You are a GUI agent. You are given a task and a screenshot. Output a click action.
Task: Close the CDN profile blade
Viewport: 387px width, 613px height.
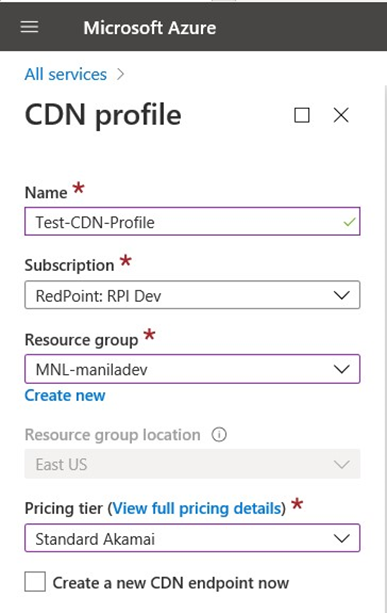pos(341,115)
